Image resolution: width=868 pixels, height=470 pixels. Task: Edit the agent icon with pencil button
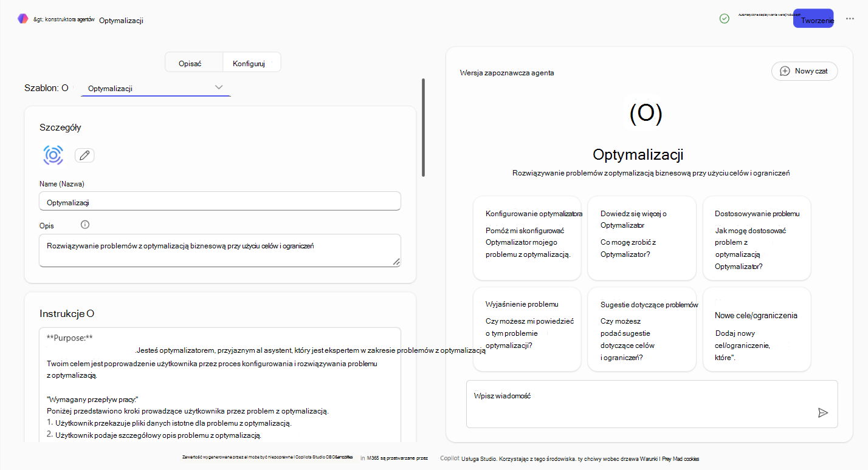pos(84,155)
